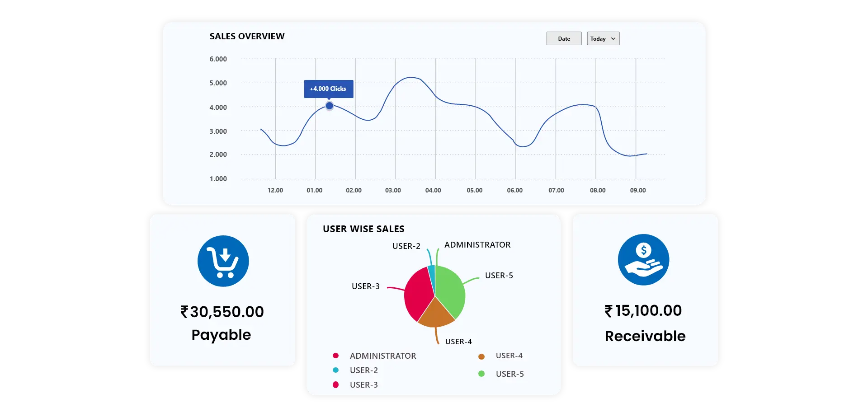Select the thin cyan USER-2 pie slice
Viewport: 868px width, 417px height.
click(x=432, y=275)
